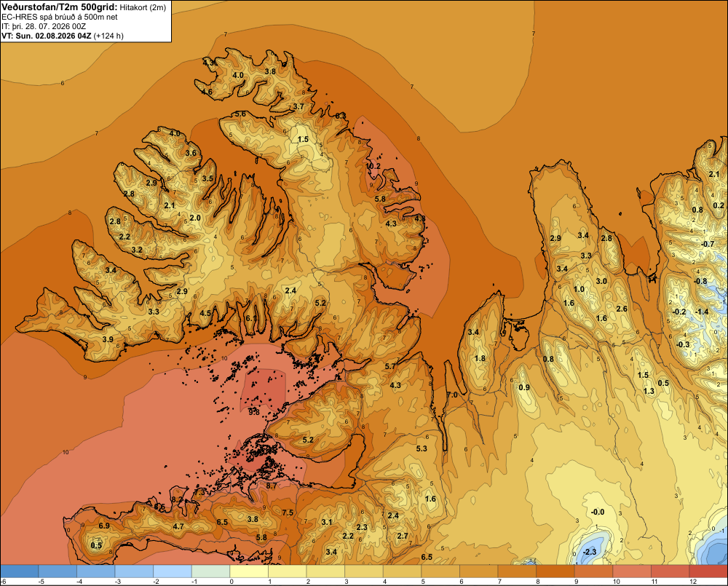Click the temperature value 3.6
Viewport: 728px width, 586px height.
click(x=191, y=153)
